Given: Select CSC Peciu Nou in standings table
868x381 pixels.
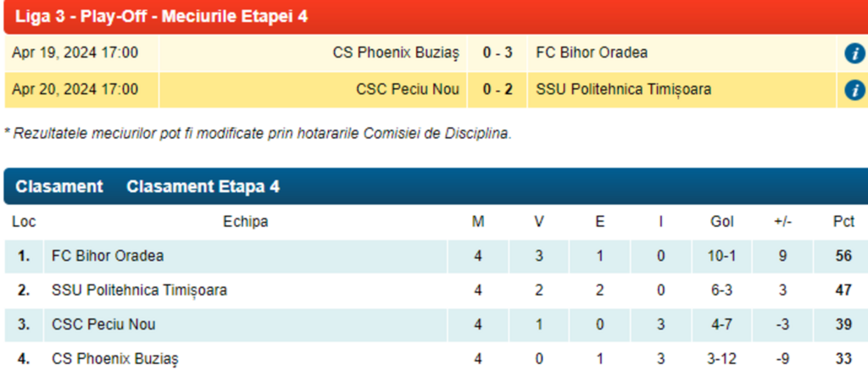Looking at the screenshot, I should coord(103,324).
